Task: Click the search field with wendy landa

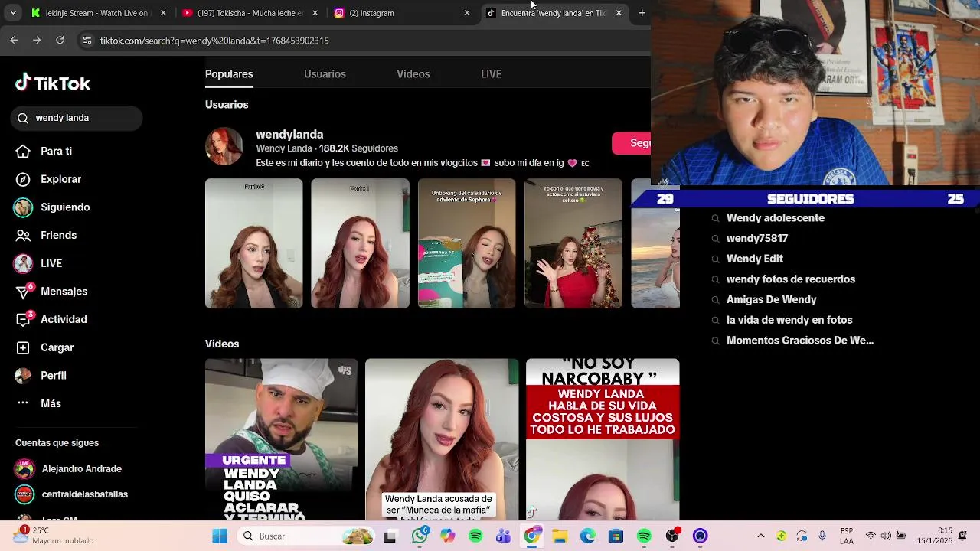Action: point(77,118)
